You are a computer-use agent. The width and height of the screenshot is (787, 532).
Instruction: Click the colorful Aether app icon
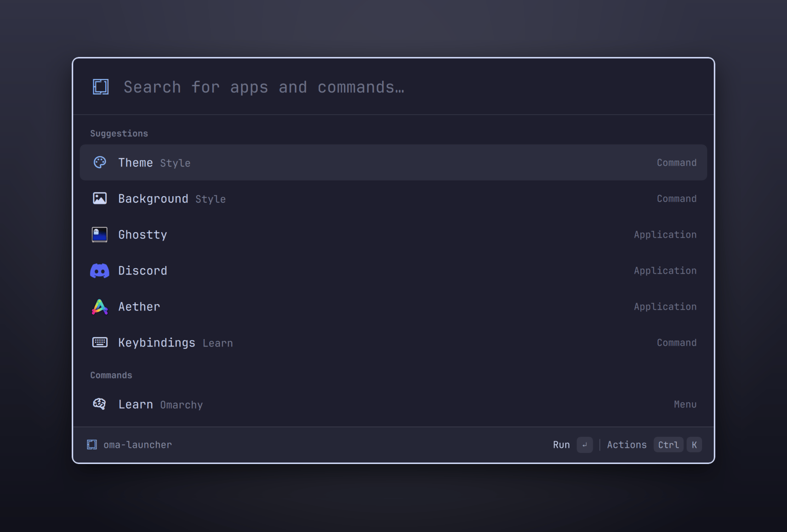(100, 307)
